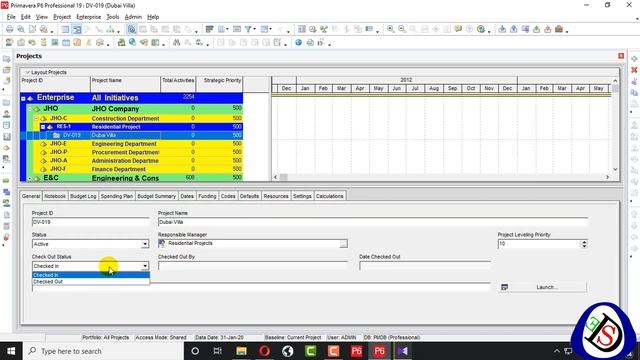Switch to the Dates tab

click(187, 196)
